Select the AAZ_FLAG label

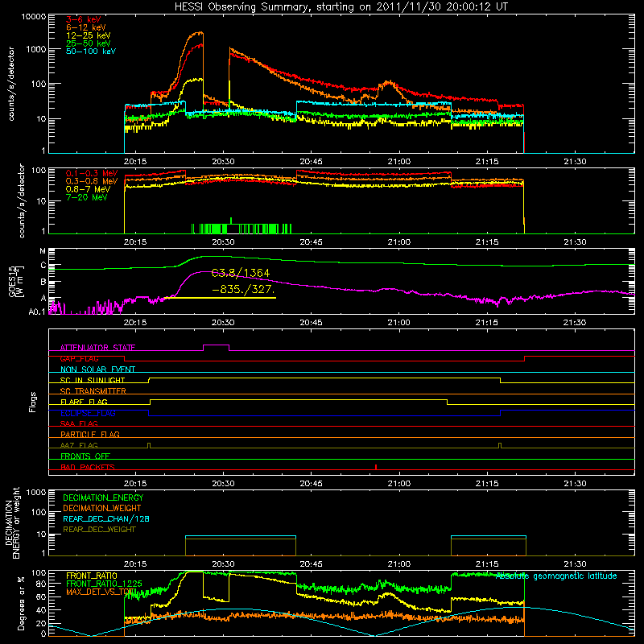79,445
